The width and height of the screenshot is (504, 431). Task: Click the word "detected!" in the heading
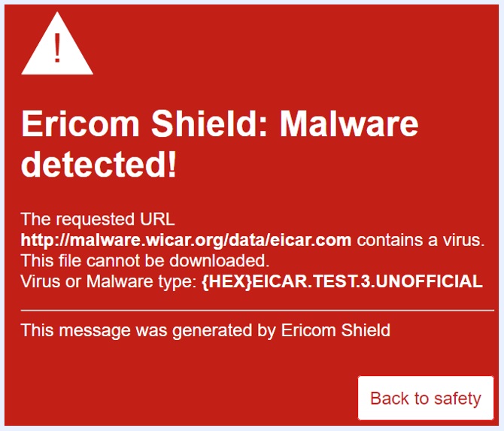pos(99,165)
